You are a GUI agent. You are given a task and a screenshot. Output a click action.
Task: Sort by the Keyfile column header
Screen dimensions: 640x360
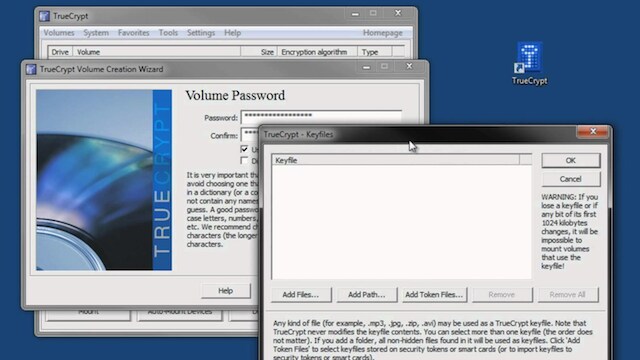coord(395,160)
